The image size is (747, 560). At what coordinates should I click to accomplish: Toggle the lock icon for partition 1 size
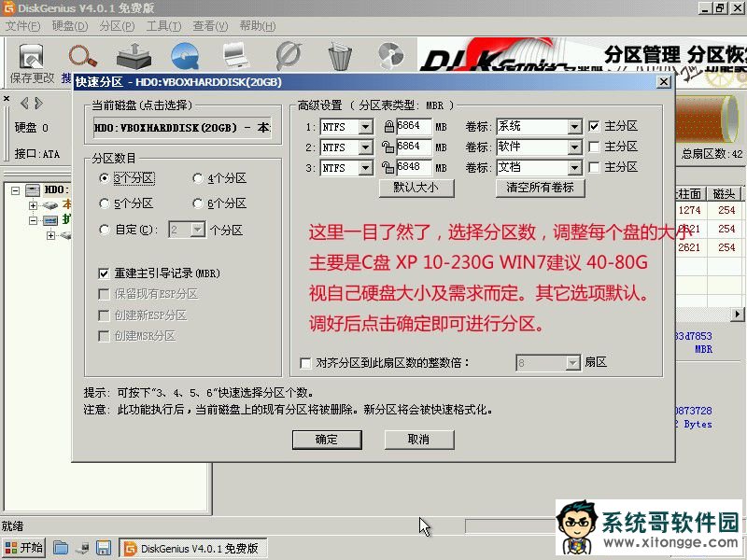click(388, 126)
